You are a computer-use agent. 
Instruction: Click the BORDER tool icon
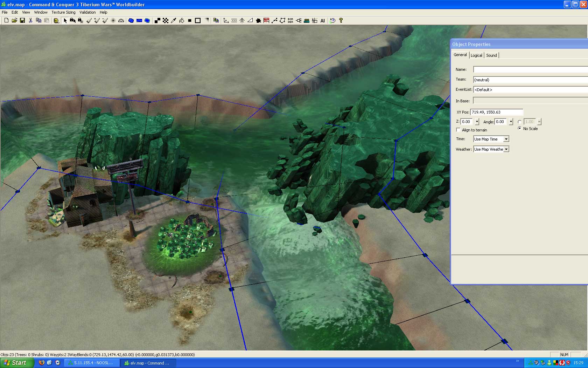[x=290, y=21]
